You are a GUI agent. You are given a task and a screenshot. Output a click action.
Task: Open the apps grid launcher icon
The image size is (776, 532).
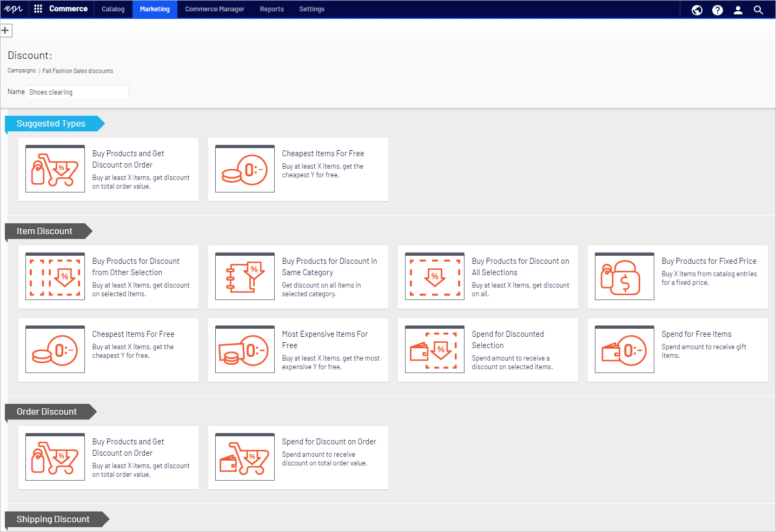coord(38,9)
